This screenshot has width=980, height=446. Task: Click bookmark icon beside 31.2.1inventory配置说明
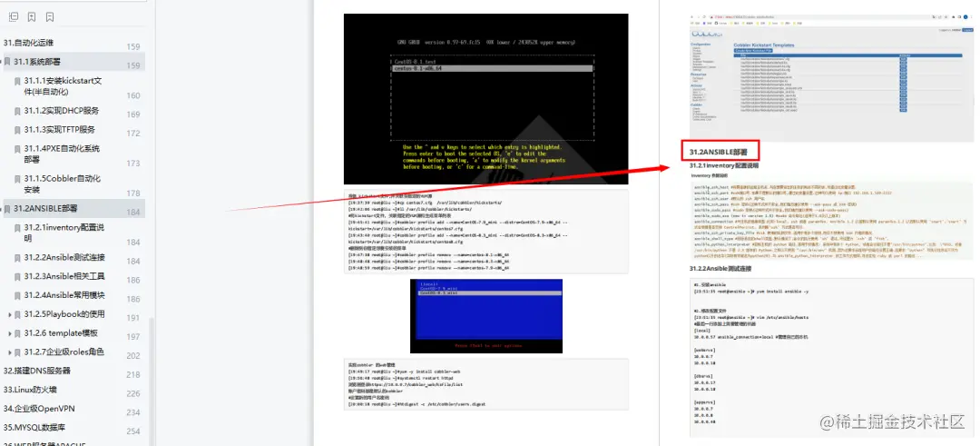[17, 228]
